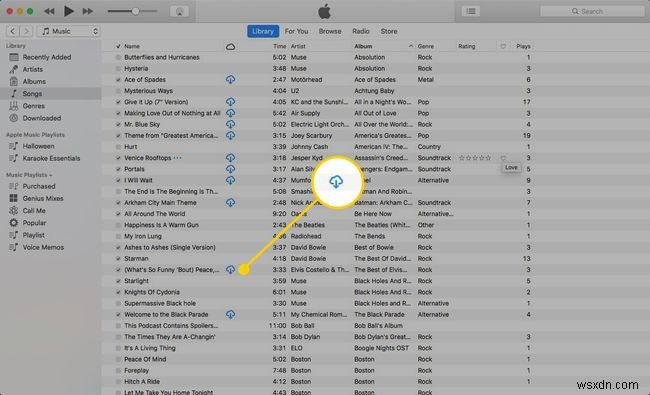Download Portals from iCloud
Viewport: 650px width, 395px height.
(230, 169)
